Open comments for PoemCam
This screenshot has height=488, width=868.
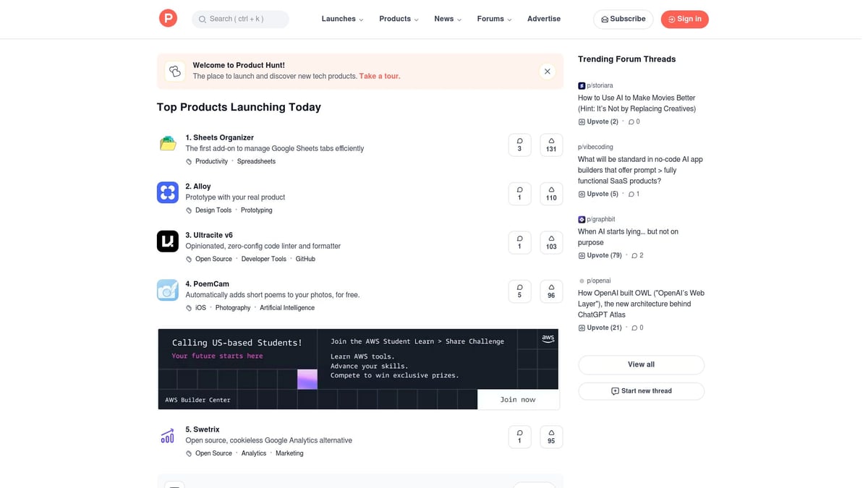pyautogui.click(x=519, y=291)
